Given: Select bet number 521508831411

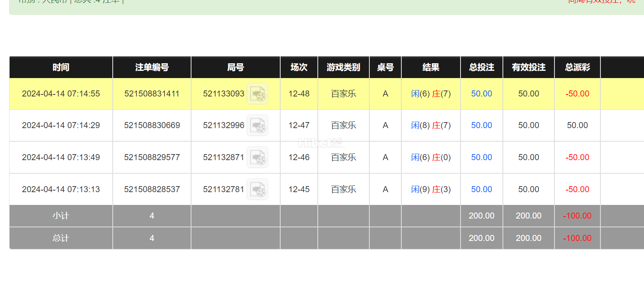Looking at the screenshot, I should point(152,94).
